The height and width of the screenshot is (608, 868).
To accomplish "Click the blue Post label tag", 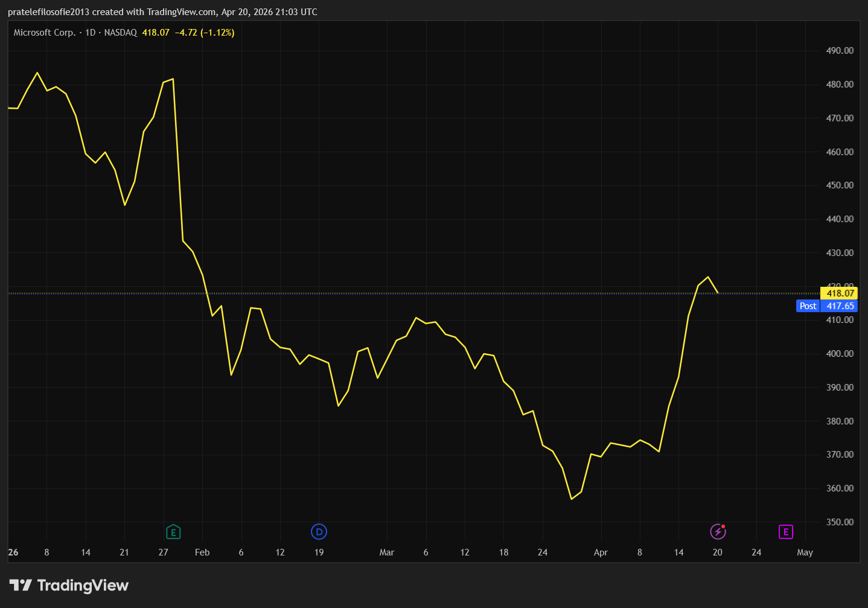I will tap(808, 306).
